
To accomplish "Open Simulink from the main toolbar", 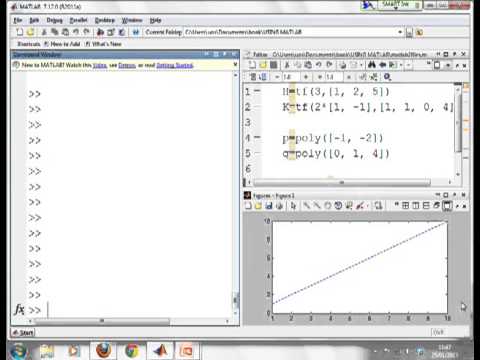I will point(100,32).
